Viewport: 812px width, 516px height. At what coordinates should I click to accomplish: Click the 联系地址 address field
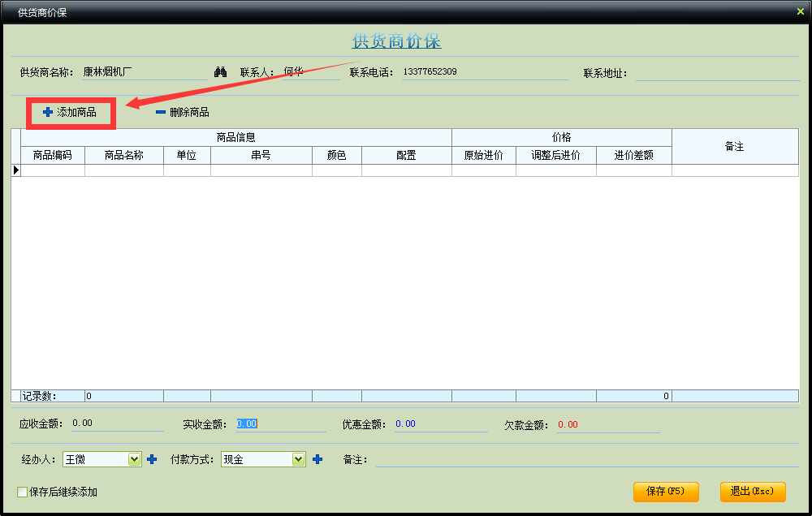tap(716, 73)
